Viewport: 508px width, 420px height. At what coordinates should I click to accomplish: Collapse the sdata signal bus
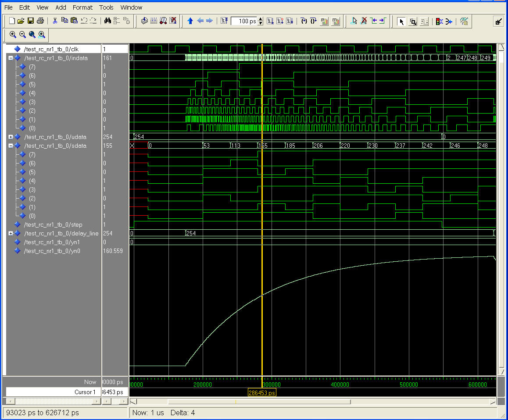point(11,146)
